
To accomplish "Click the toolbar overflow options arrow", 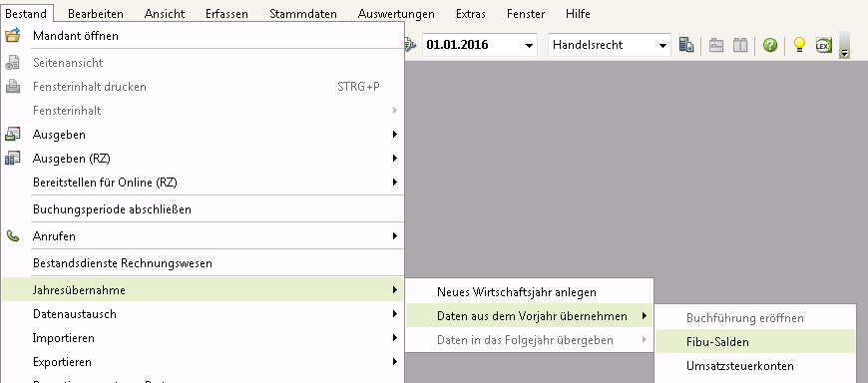I will [x=845, y=46].
